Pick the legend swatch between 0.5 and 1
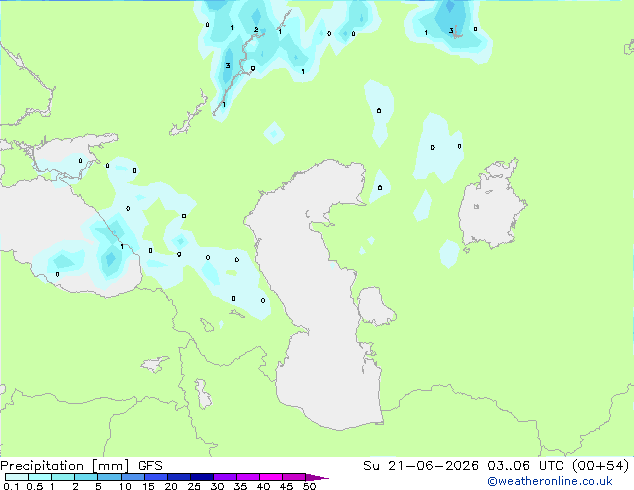 click(x=40, y=477)
